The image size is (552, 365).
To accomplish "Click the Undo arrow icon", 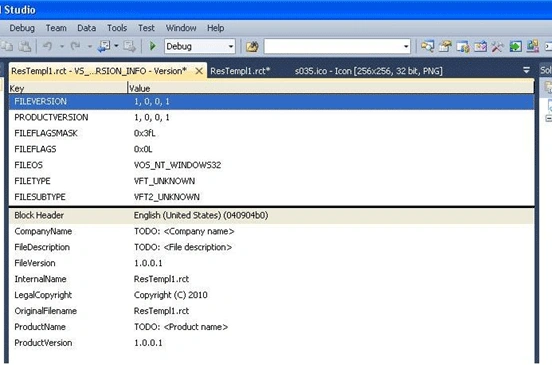I will tap(48, 46).
